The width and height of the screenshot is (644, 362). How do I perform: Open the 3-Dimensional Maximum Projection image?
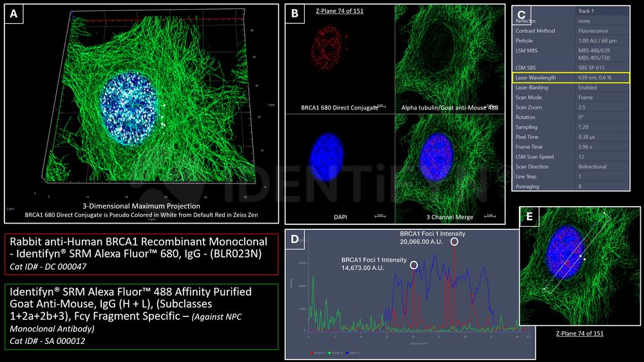141,114
